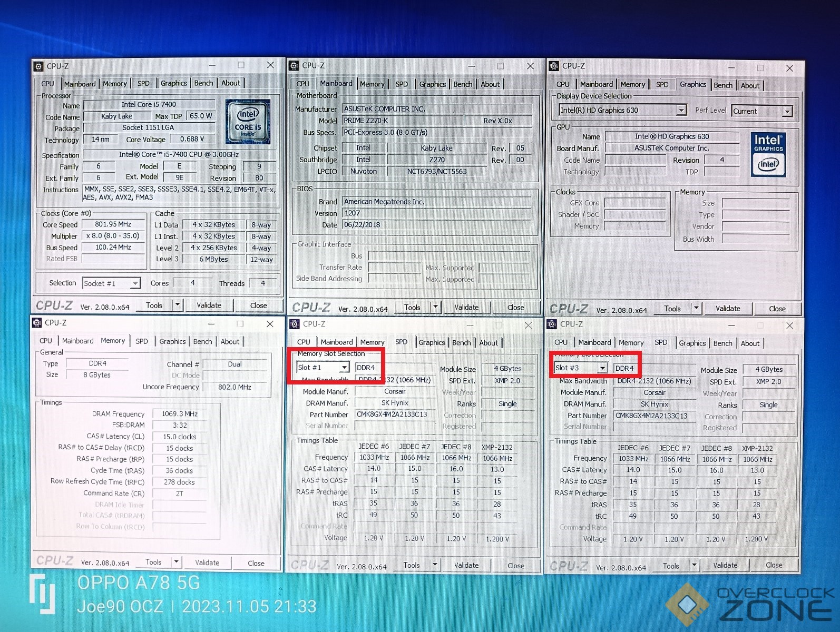Click BIOS version value 1207
The image size is (840, 632).
(x=436, y=213)
